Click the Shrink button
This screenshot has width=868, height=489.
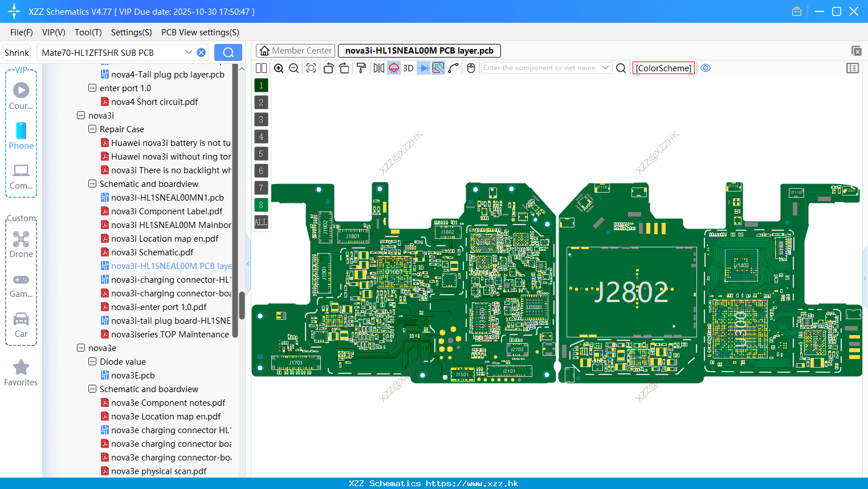point(17,52)
